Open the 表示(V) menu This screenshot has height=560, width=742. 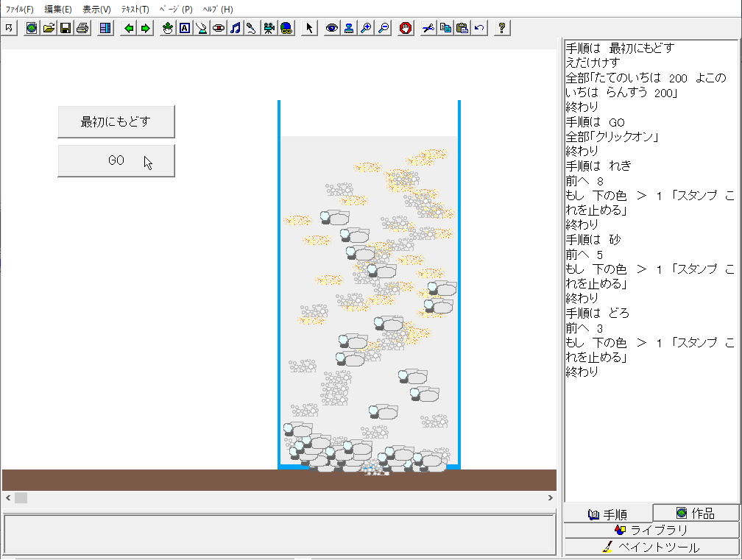(96, 10)
